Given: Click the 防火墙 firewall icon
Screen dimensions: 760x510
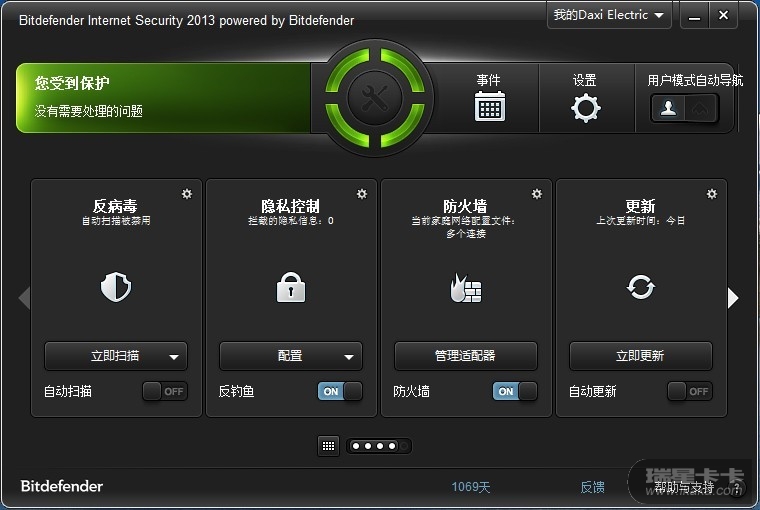Looking at the screenshot, I should (x=466, y=289).
